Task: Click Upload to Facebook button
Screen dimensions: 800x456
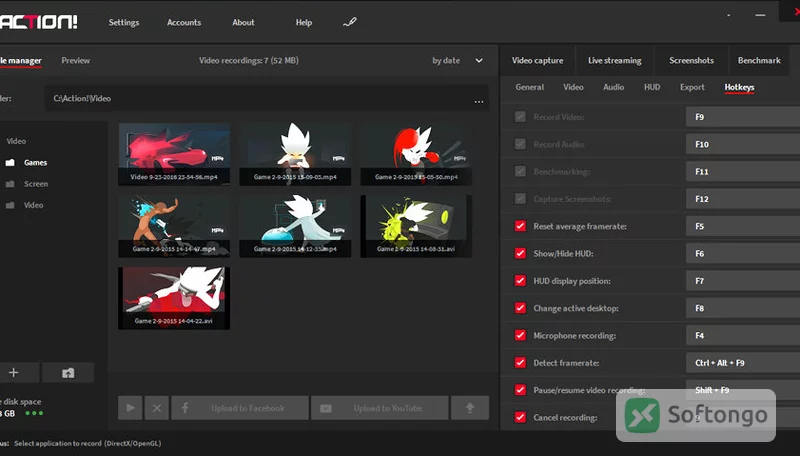Action: (x=240, y=408)
